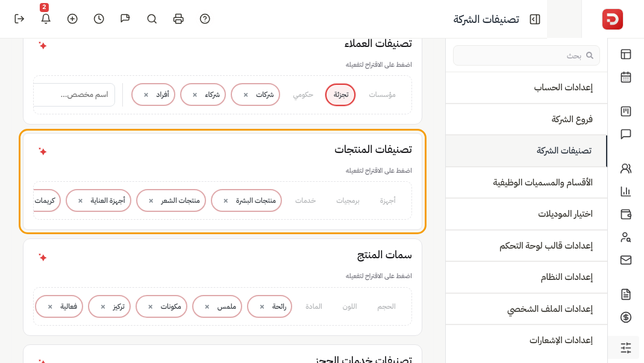Viewport: 644px width, 363px height.
Task: Remove the منتجات الشعر tag
Action: click(151, 201)
